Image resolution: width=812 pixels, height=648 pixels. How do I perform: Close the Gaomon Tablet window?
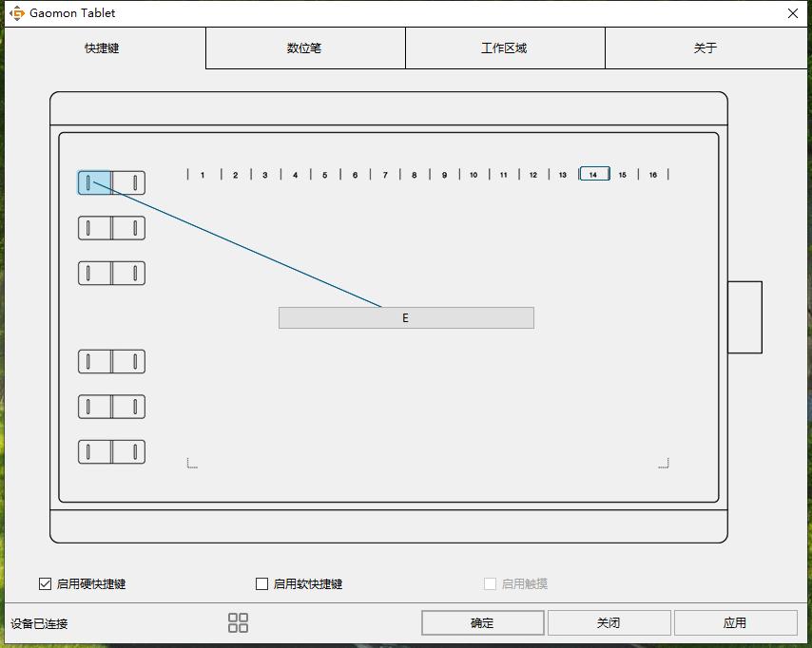pyautogui.click(x=793, y=13)
